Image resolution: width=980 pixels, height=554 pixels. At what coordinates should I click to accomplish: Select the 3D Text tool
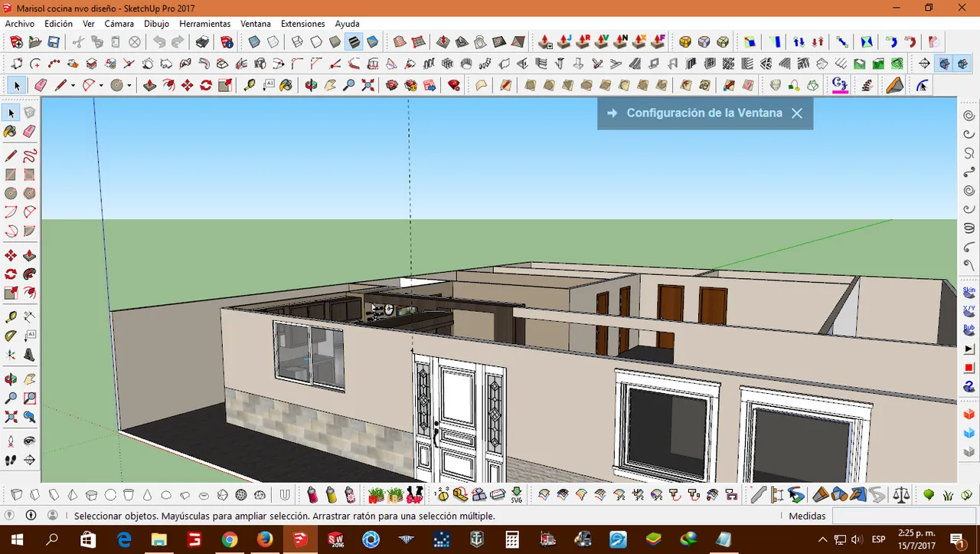pos(30,355)
